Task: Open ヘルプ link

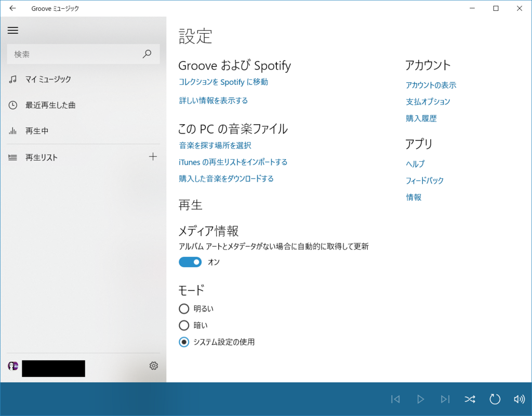Action: tap(415, 164)
